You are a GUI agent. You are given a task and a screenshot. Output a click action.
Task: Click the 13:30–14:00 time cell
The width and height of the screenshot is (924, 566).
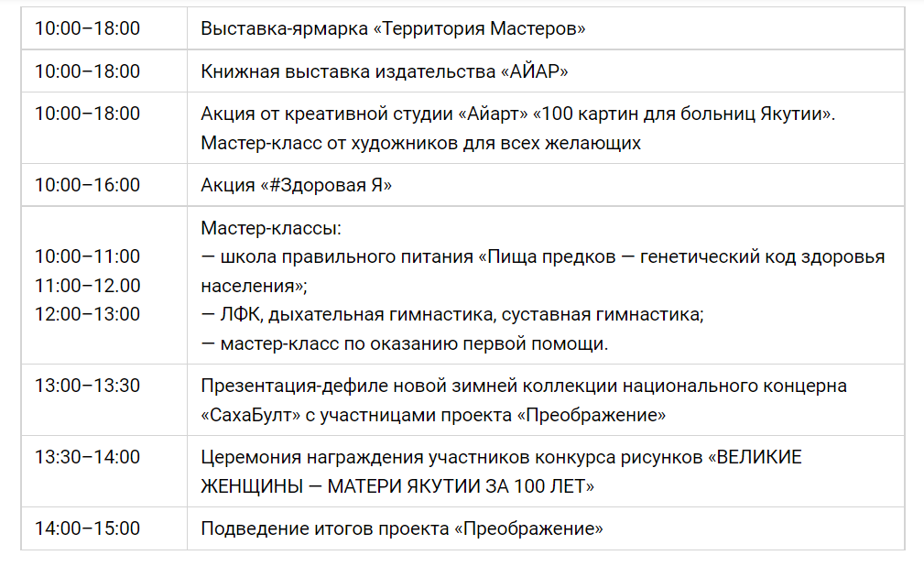coord(87,457)
